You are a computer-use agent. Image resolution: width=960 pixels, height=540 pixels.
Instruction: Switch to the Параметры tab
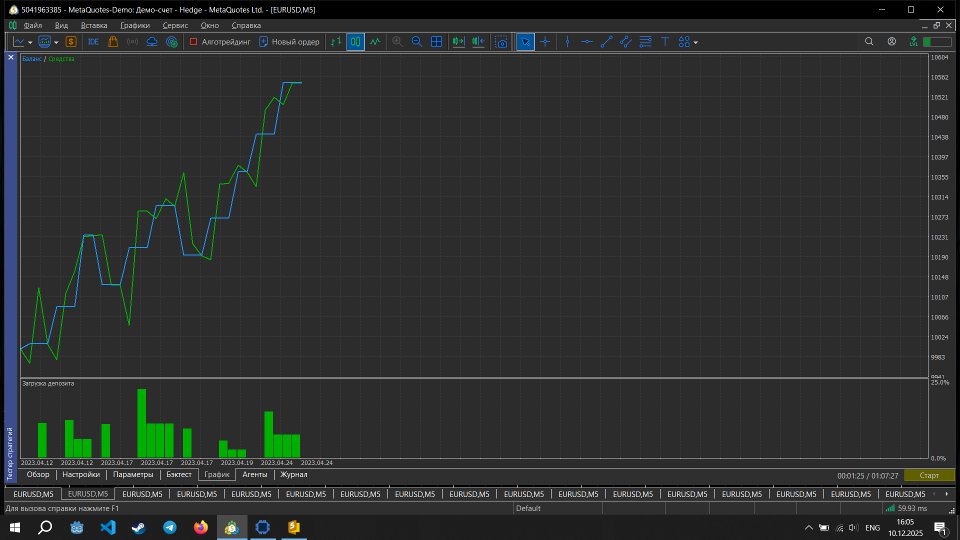tap(133, 474)
